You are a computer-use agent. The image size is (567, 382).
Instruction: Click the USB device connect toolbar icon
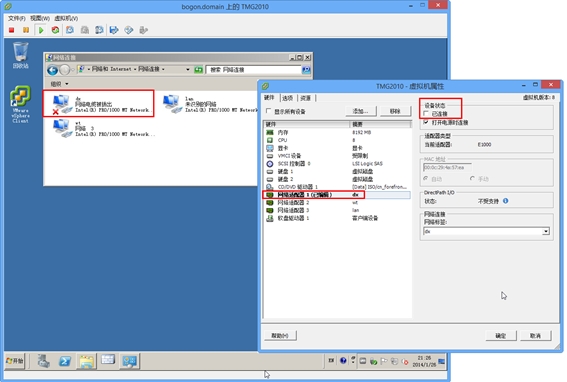pyautogui.click(x=144, y=30)
